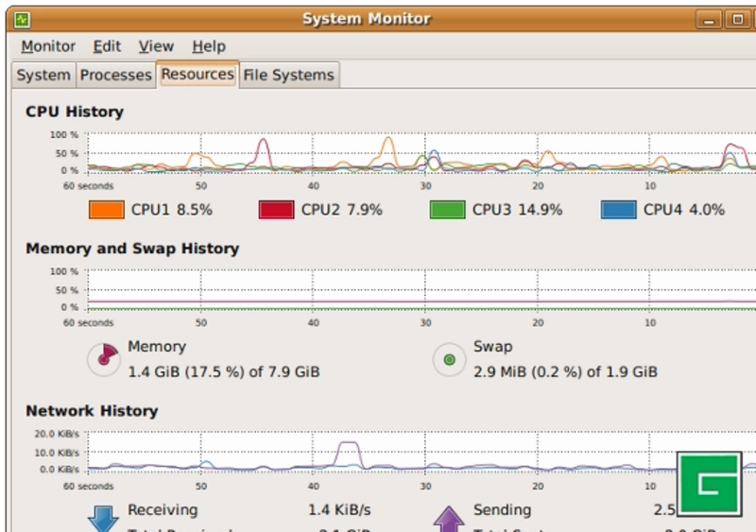Open the Monitor menu
This screenshot has height=532, width=756.
[48, 46]
